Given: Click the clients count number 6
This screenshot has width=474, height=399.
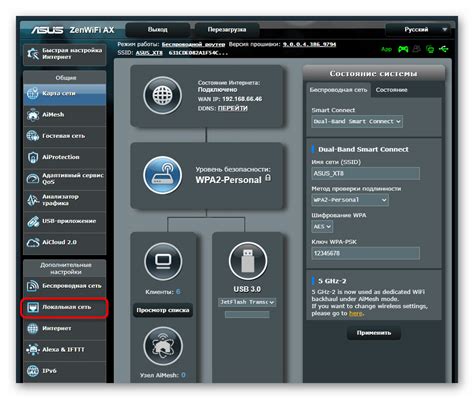Looking at the screenshot, I should point(178,292).
